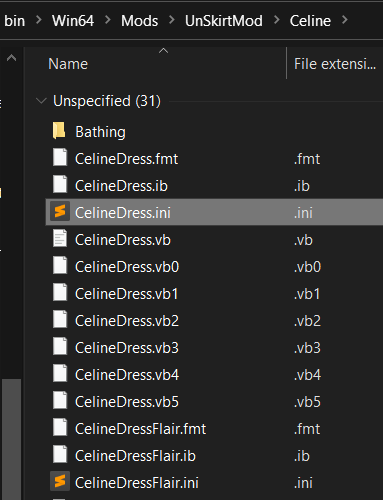Click the .vb extension cell
Screen dimensions: 383x500
(x=303, y=240)
